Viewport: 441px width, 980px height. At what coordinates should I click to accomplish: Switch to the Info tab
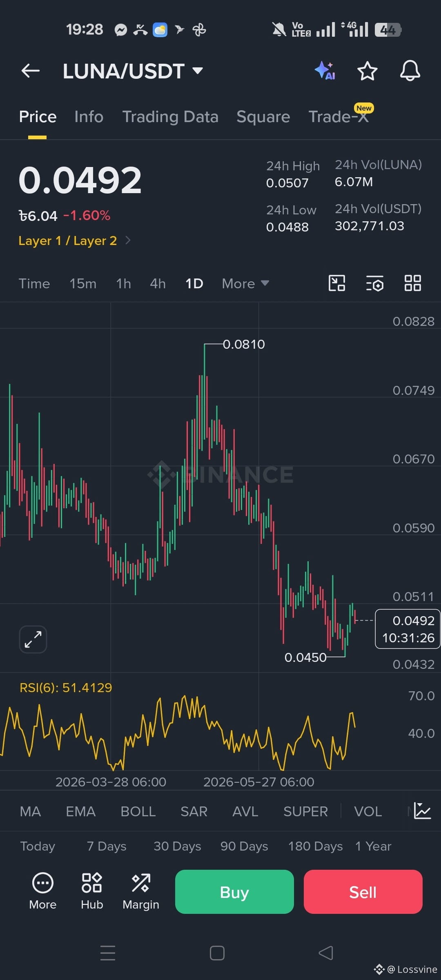tap(89, 117)
